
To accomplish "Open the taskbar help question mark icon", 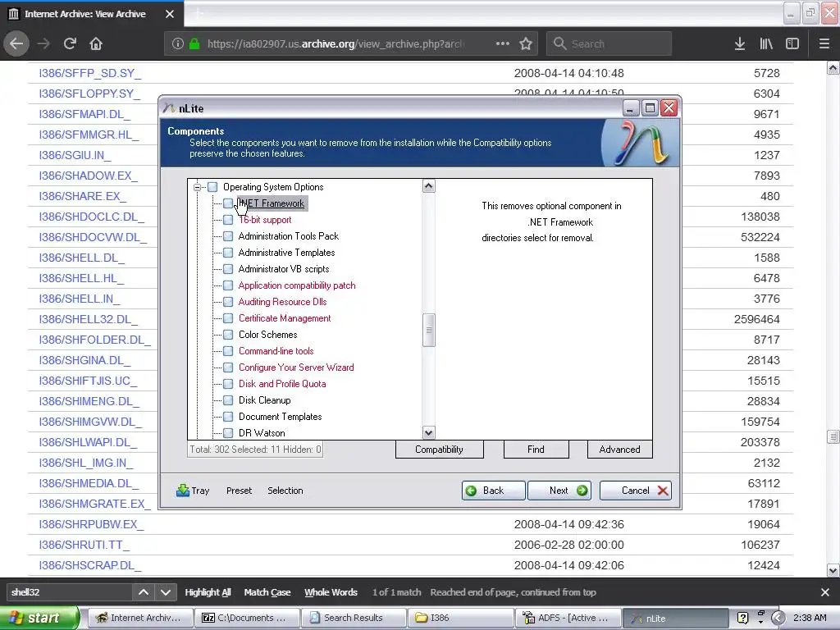I will [742, 618].
